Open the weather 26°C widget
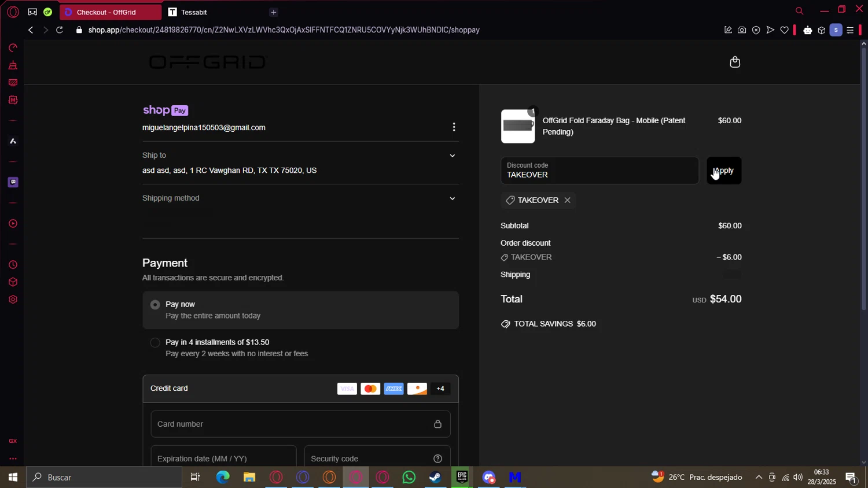868x488 pixels. pyautogui.click(x=697, y=477)
